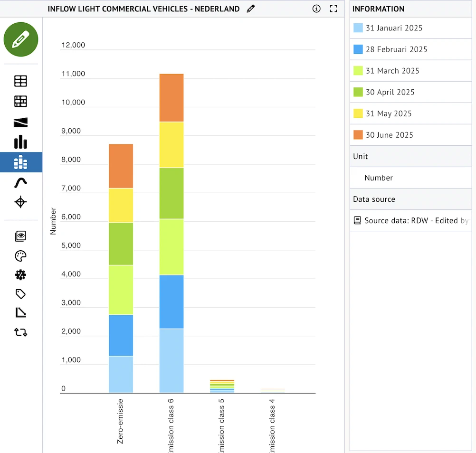
Task: Click the Emission class 5 axis label
Action: tap(221, 425)
